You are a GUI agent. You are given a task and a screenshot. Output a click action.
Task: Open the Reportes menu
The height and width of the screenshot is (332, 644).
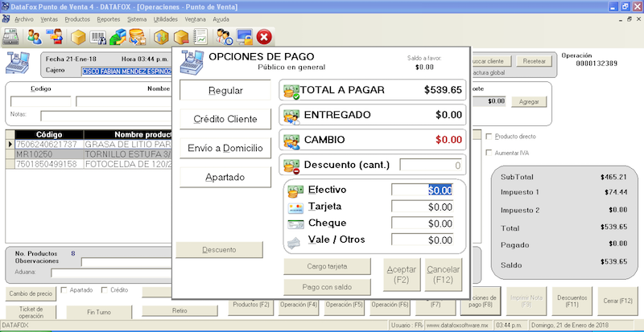click(x=110, y=18)
